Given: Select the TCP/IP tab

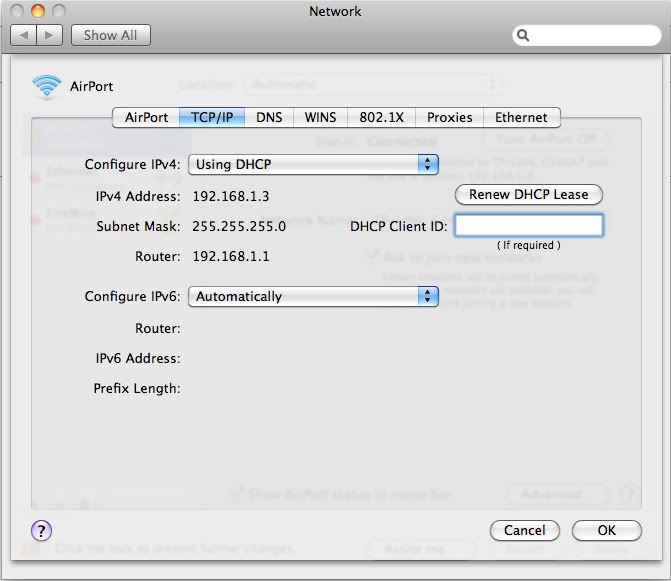Looking at the screenshot, I should point(212,117).
